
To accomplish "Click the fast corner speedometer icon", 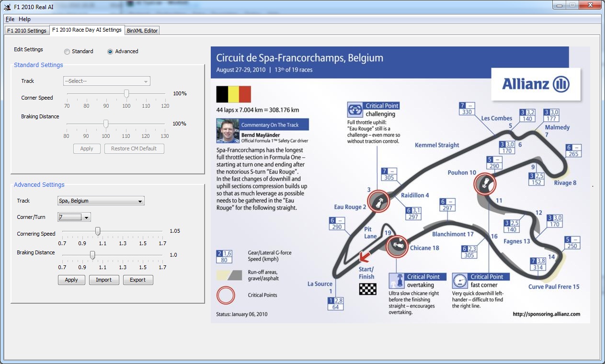I will 460,281.
